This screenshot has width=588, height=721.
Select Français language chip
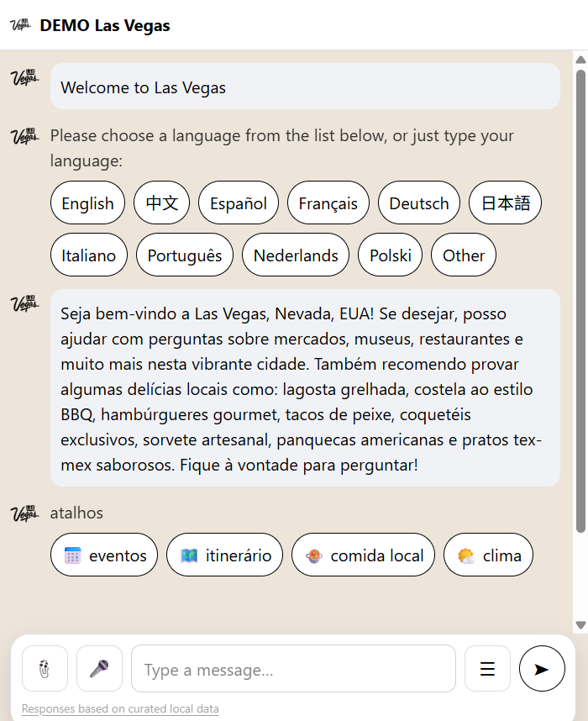pyautogui.click(x=328, y=203)
